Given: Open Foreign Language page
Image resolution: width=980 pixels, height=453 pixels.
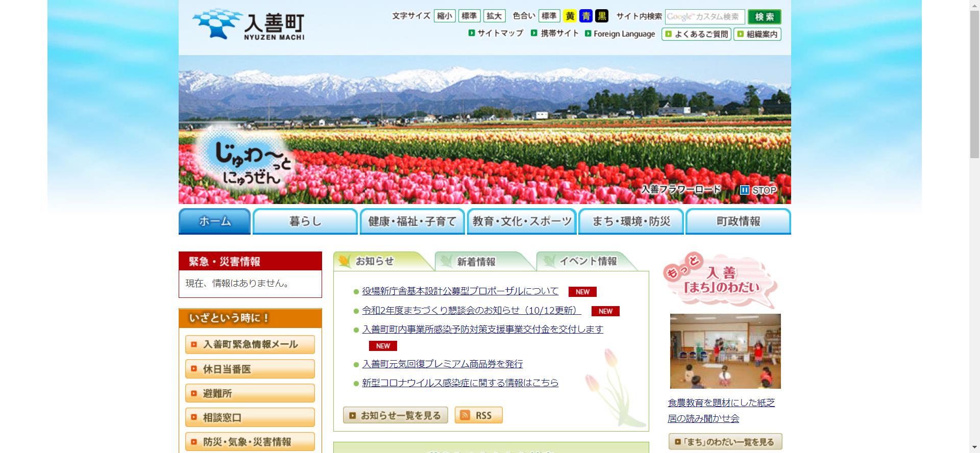Looking at the screenshot, I should [620, 34].
